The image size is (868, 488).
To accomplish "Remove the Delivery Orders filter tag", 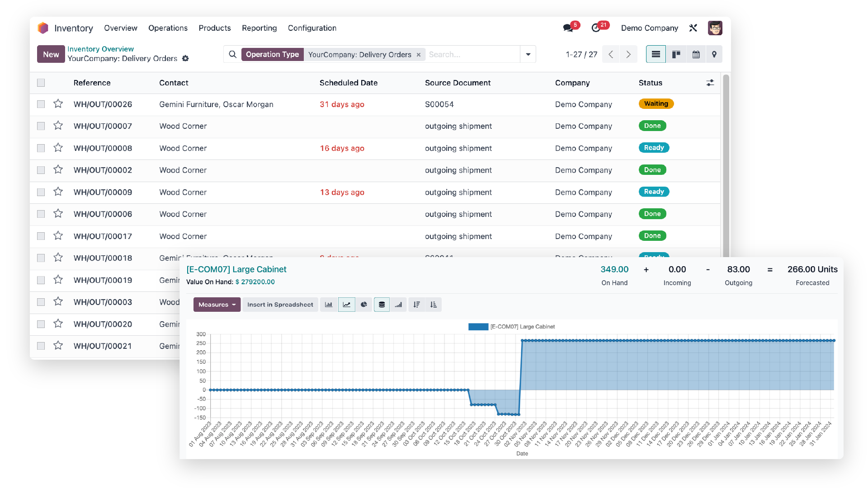I will pyautogui.click(x=418, y=54).
